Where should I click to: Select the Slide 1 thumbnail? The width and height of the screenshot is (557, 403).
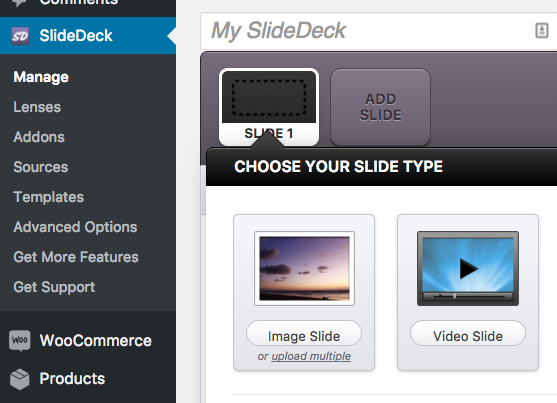point(269,107)
